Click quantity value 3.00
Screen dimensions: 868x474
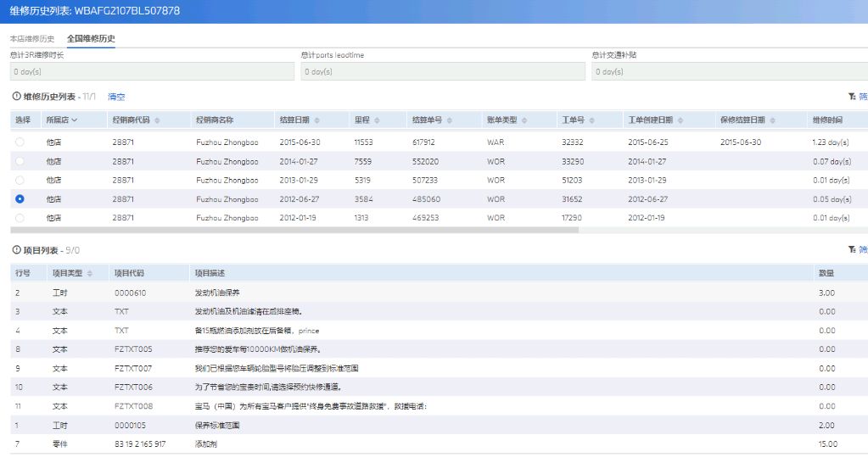pos(826,293)
